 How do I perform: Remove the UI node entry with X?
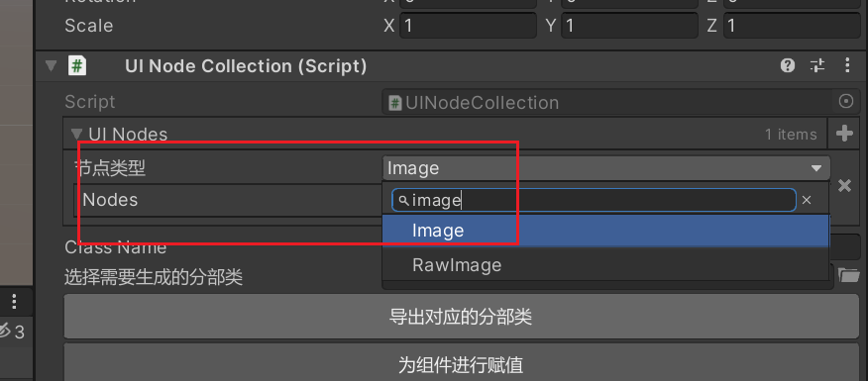click(x=845, y=186)
